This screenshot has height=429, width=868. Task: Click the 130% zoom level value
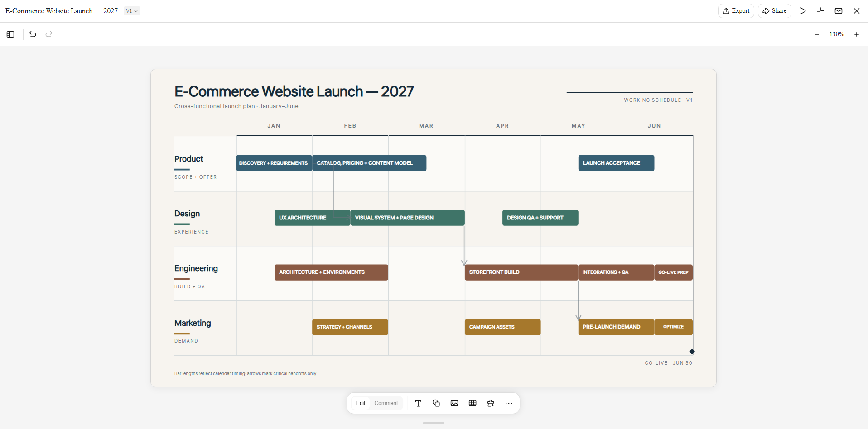pyautogui.click(x=837, y=34)
